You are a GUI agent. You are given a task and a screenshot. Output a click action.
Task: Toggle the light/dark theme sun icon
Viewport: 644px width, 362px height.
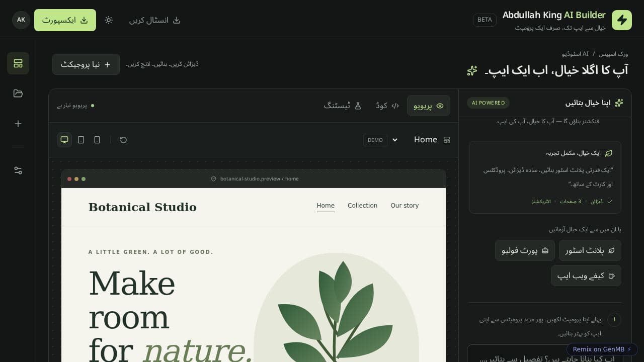tap(109, 20)
